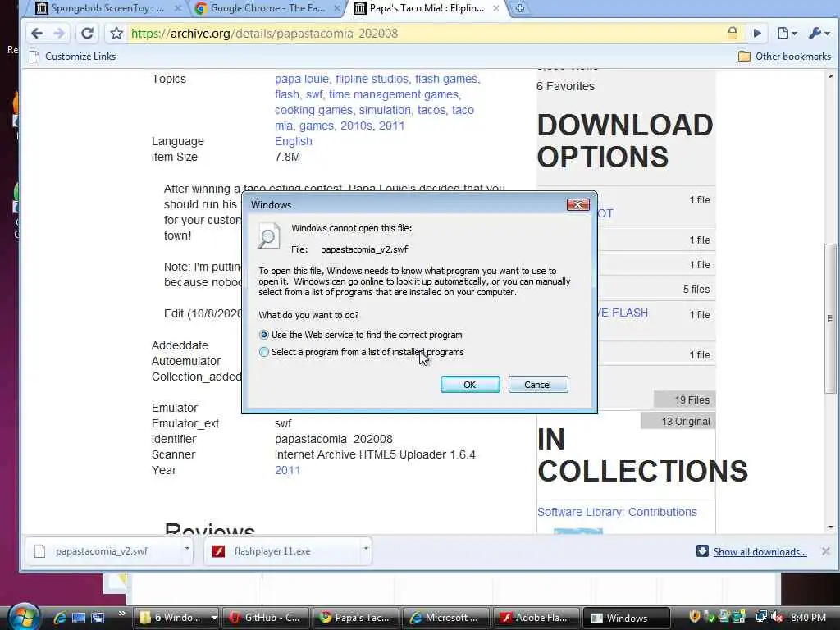This screenshot has height=630, width=840.
Task: Click the 19 Files download count
Action: [692, 400]
